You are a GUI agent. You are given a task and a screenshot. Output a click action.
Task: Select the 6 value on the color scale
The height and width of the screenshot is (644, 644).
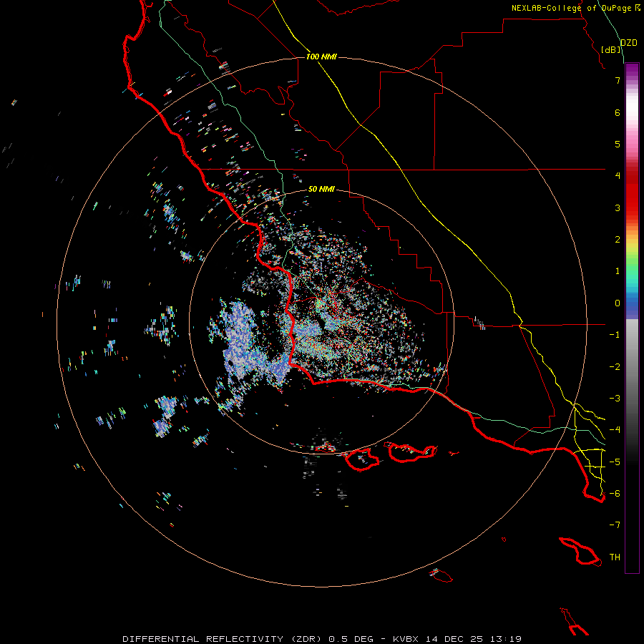tap(618, 112)
